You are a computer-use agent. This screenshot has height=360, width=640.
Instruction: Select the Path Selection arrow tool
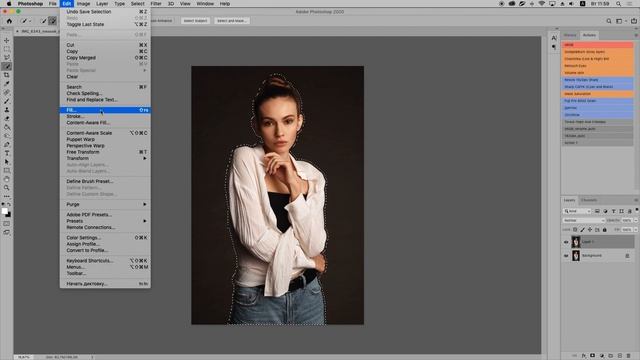(7, 162)
